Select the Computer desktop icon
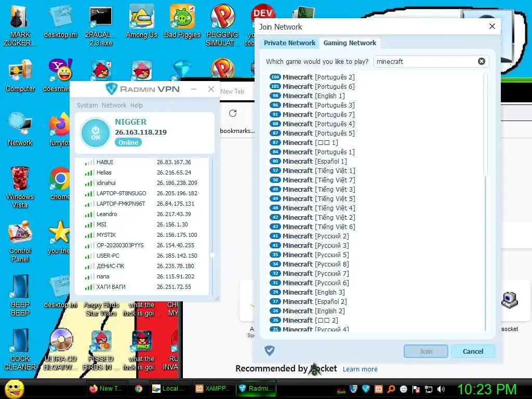 click(20, 76)
